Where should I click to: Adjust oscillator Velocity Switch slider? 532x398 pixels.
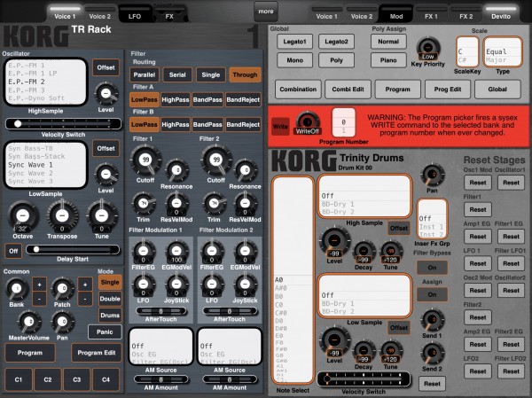(x=64, y=124)
